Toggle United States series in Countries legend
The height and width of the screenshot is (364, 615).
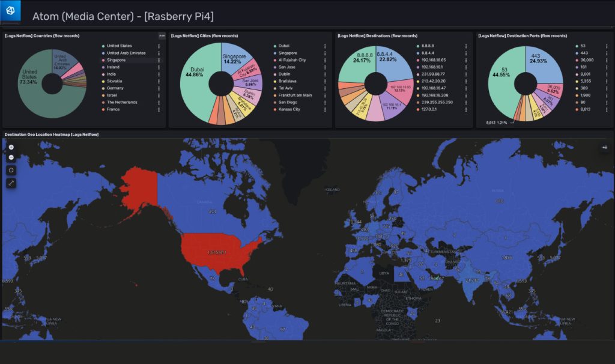click(x=119, y=46)
